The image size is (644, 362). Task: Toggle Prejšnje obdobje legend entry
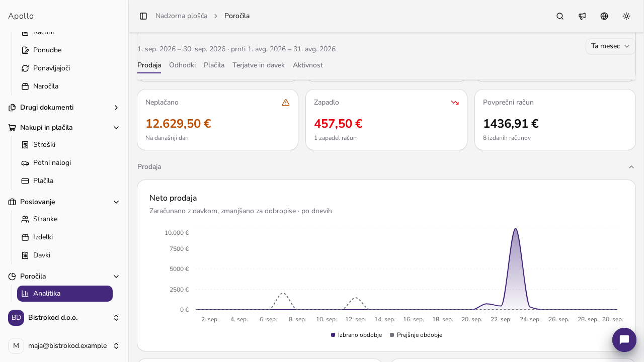point(416,335)
